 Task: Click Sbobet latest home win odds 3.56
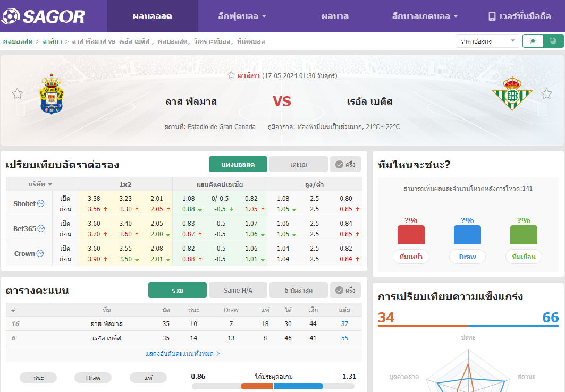pyautogui.click(x=94, y=209)
